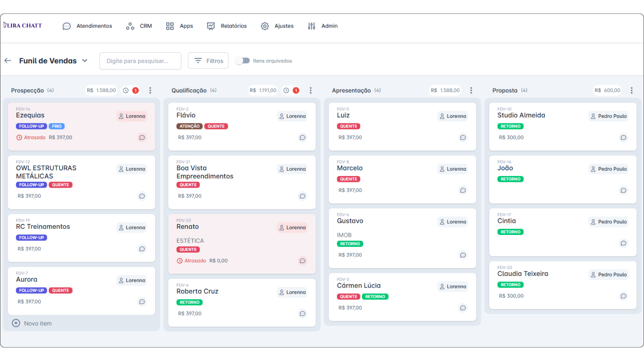Open Proposta column three-dot menu
644x361 pixels.
[631, 90]
